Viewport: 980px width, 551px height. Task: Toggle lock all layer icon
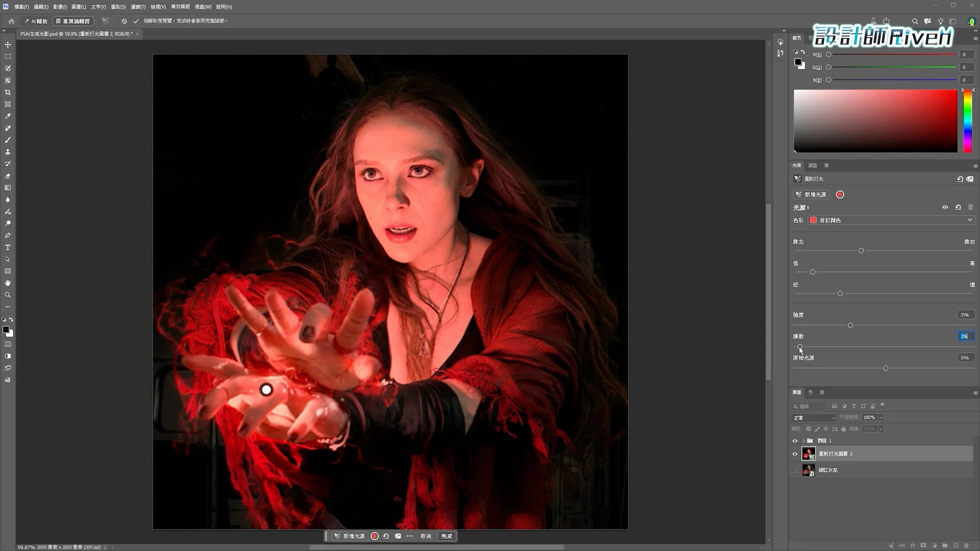coord(844,429)
